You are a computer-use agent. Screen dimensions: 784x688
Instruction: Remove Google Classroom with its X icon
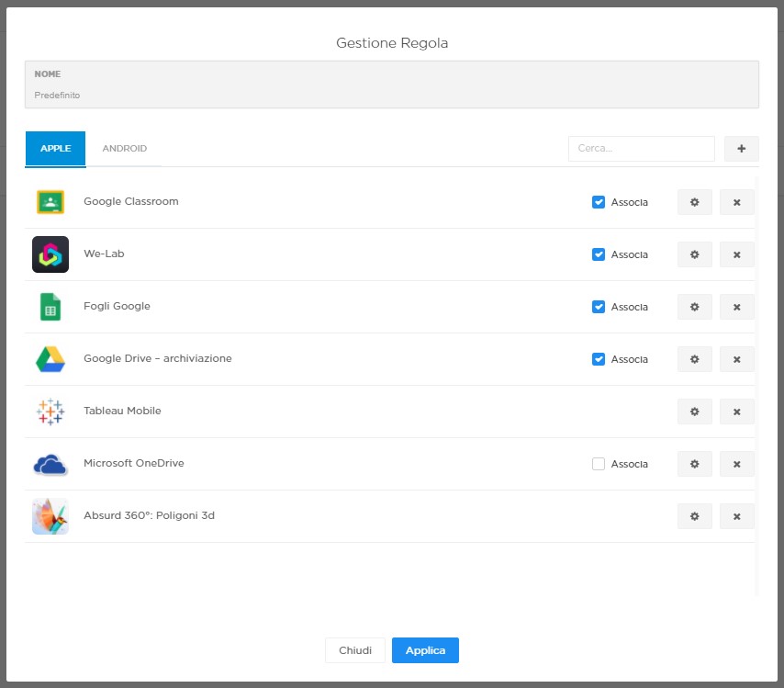pos(736,202)
